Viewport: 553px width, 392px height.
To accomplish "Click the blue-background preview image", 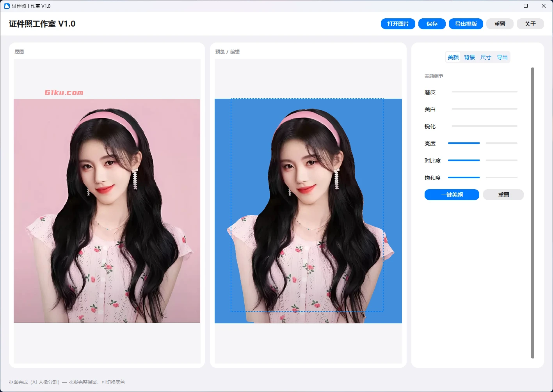I will 308,211.
